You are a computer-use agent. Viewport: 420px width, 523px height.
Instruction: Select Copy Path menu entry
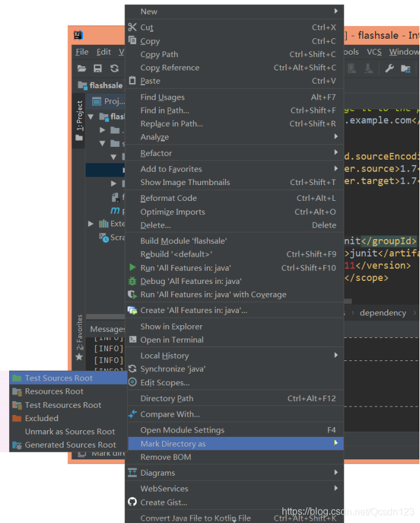(235, 54)
